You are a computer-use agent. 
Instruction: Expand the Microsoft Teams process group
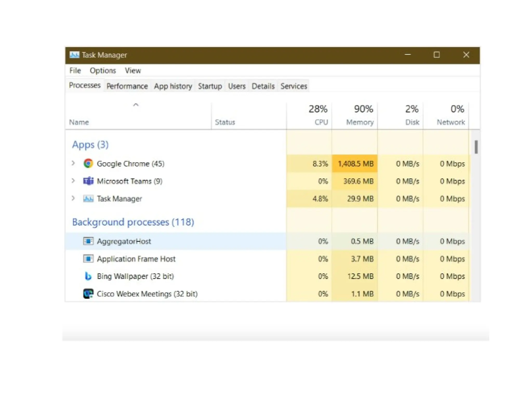point(73,181)
